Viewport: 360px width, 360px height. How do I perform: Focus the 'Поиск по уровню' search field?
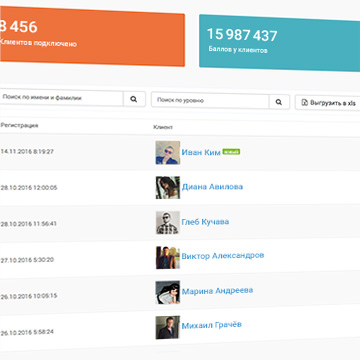click(210, 101)
